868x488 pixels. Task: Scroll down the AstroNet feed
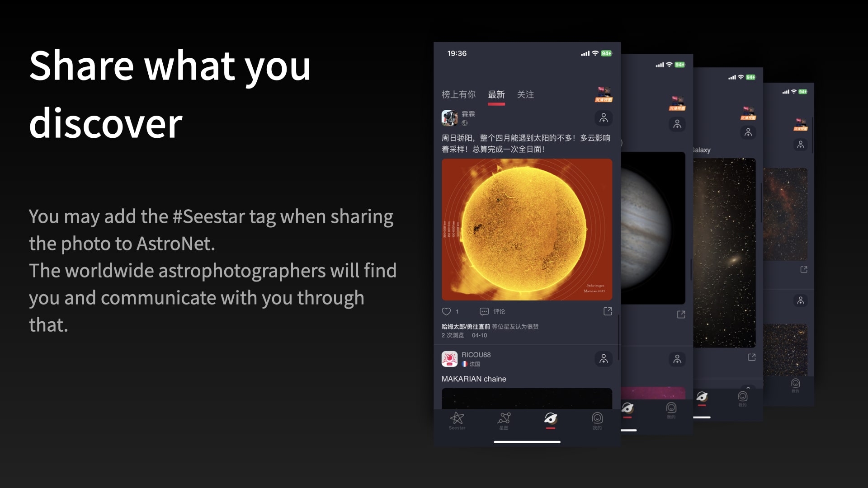coord(527,256)
